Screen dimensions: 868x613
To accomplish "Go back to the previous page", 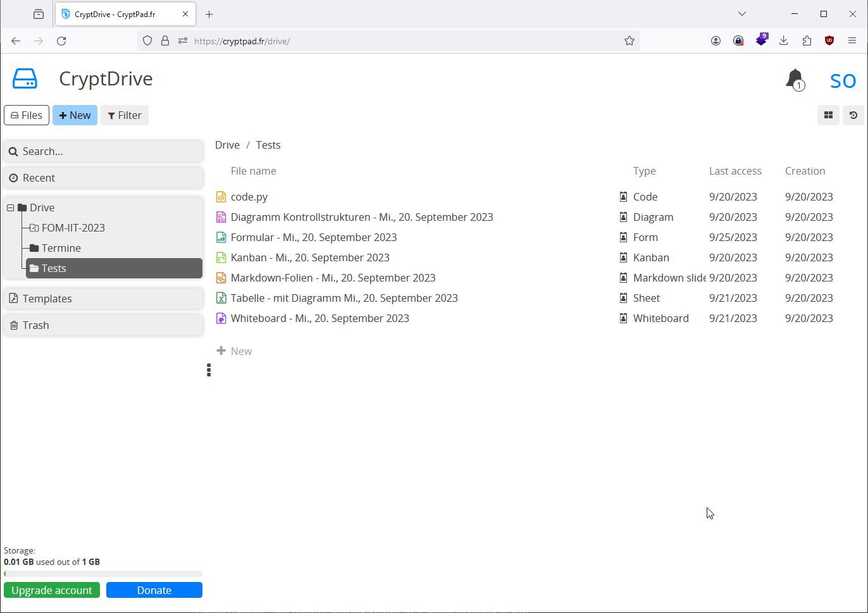I will tap(16, 41).
